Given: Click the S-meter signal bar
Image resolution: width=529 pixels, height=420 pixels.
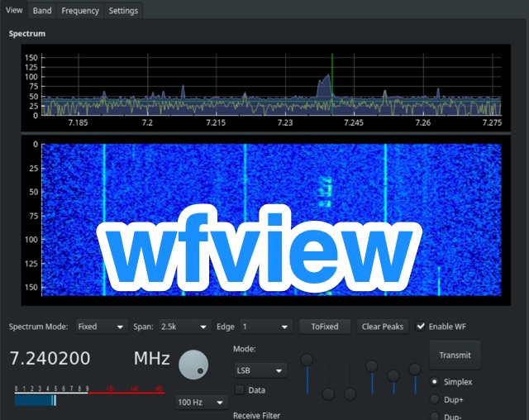Looking at the screenshot, I should pyautogui.click(x=36, y=400).
